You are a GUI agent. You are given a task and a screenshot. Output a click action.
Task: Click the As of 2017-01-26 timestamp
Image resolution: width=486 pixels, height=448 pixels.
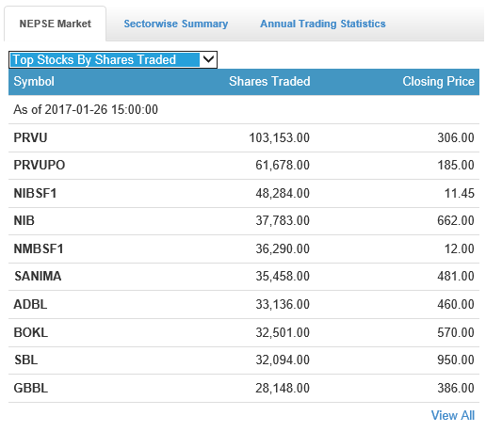point(86,109)
